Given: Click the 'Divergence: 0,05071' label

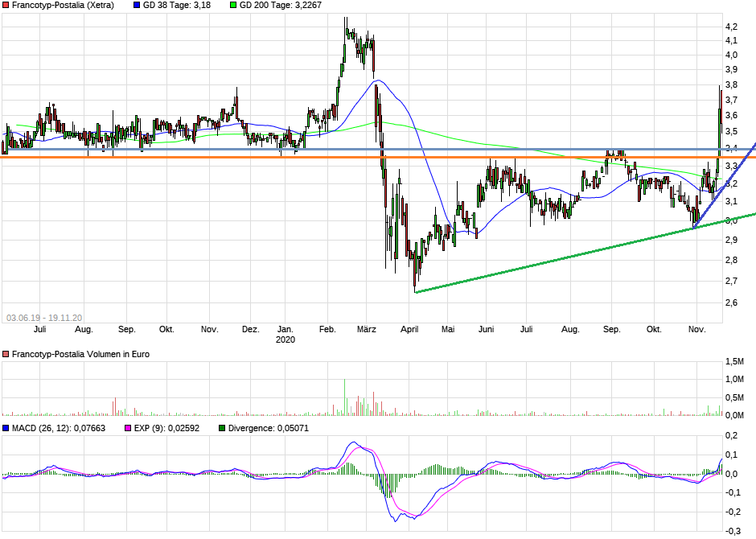Looking at the screenshot, I should (x=269, y=428).
